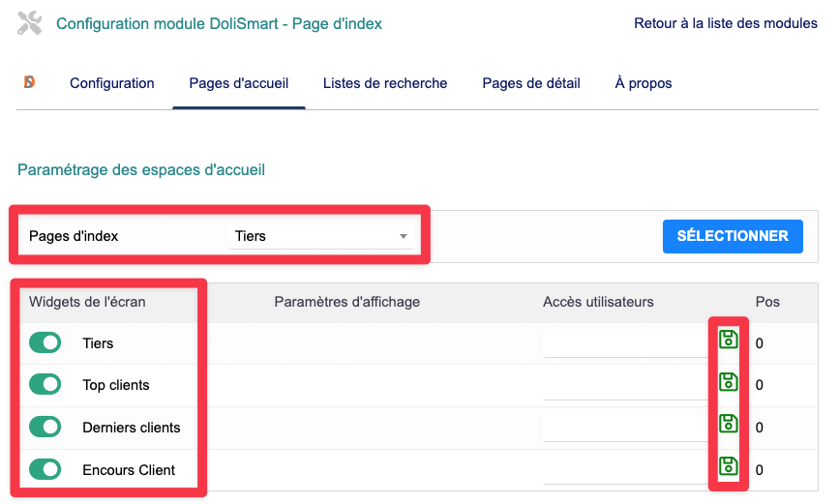The image size is (839, 504).
Task: Click the save icon in Tiers row
Action: (x=728, y=340)
